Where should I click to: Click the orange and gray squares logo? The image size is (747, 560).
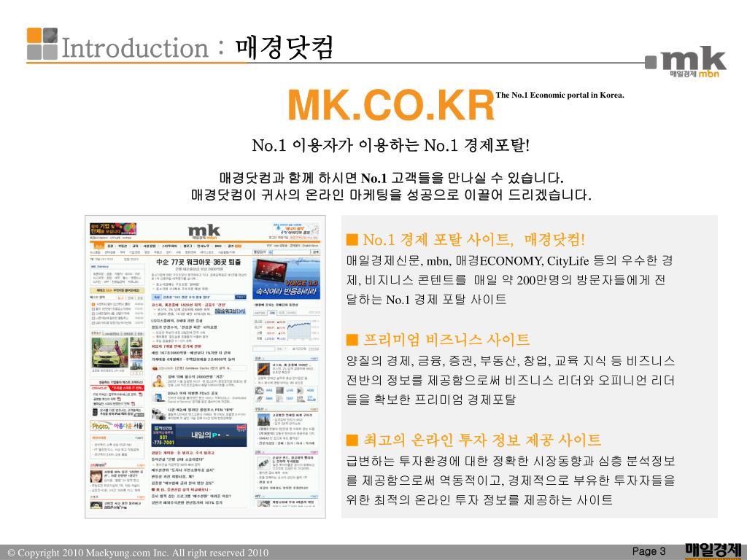click(42, 43)
